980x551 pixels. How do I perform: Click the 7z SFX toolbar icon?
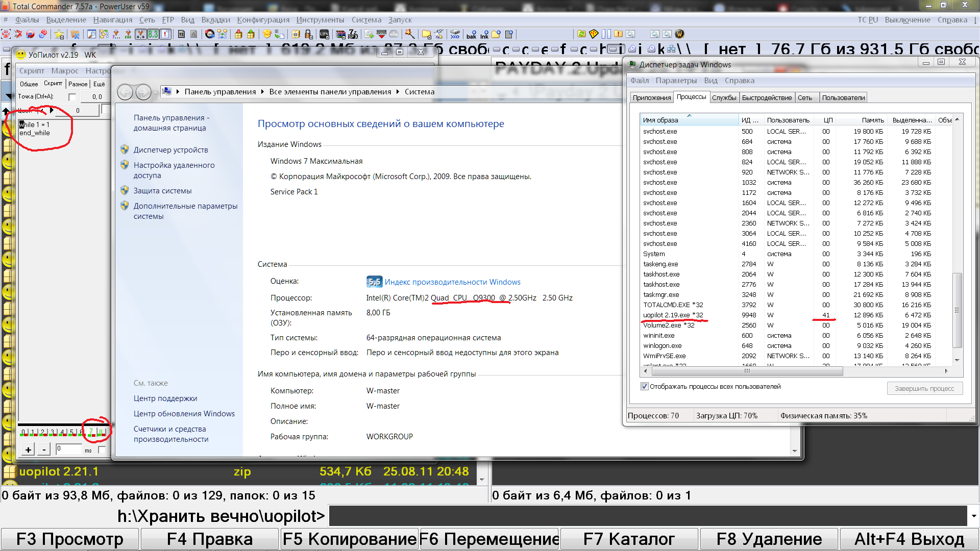[x=353, y=34]
